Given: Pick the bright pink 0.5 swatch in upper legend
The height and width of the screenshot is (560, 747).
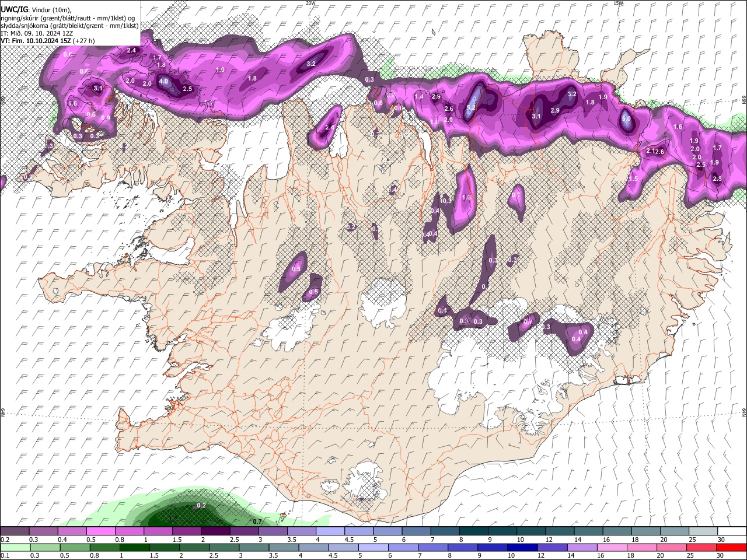Looking at the screenshot, I should click(x=101, y=531).
